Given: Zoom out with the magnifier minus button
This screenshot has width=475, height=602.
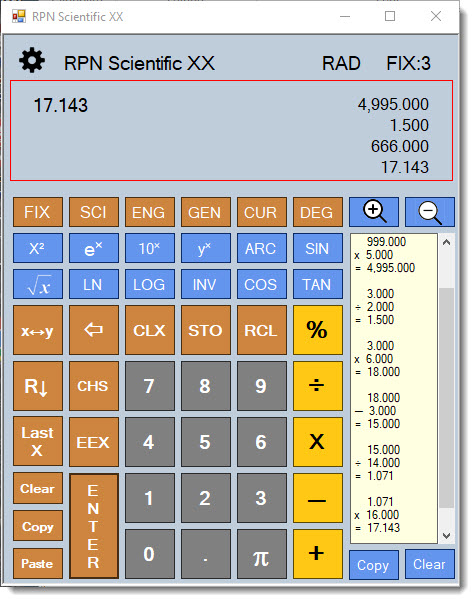Looking at the screenshot, I should pos(430,212).
